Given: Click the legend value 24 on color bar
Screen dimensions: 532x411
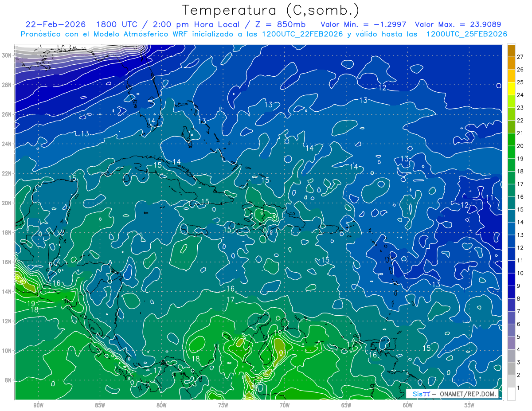Looking at the screenshot, I should 520,95.
